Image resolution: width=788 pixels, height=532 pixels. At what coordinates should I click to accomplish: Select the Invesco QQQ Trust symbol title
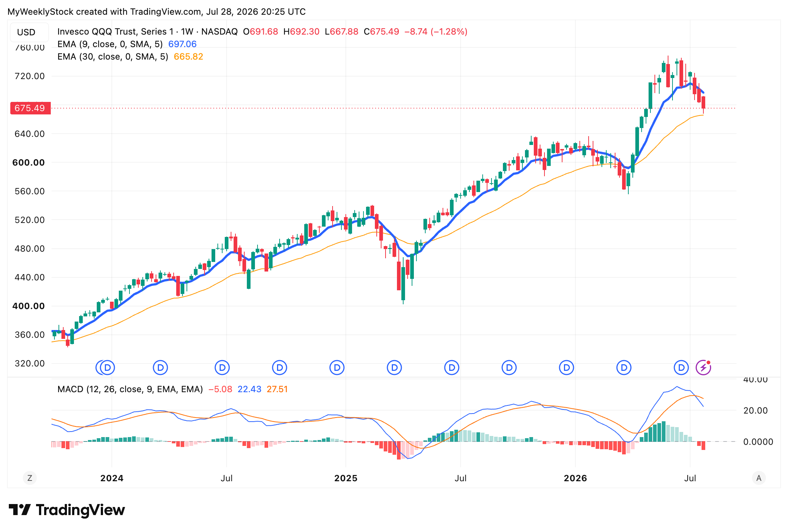coord(148,32)
